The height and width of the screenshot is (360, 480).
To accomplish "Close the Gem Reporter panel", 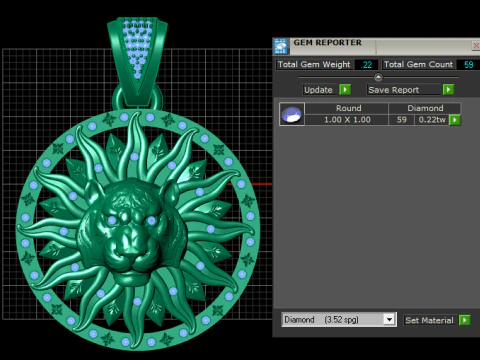I will click(x=476, y=46).
